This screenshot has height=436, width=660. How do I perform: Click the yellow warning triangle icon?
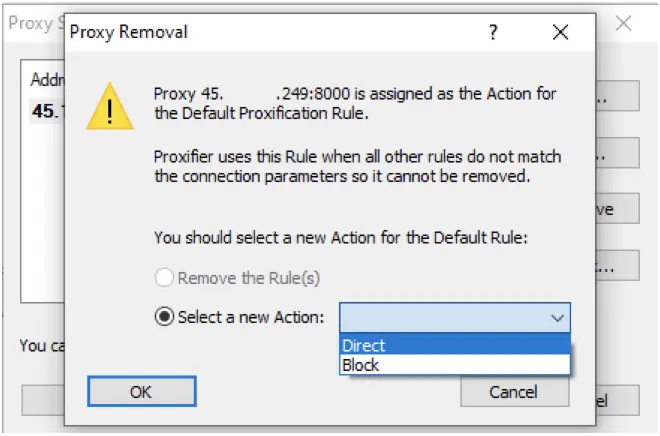coord(110,107)
